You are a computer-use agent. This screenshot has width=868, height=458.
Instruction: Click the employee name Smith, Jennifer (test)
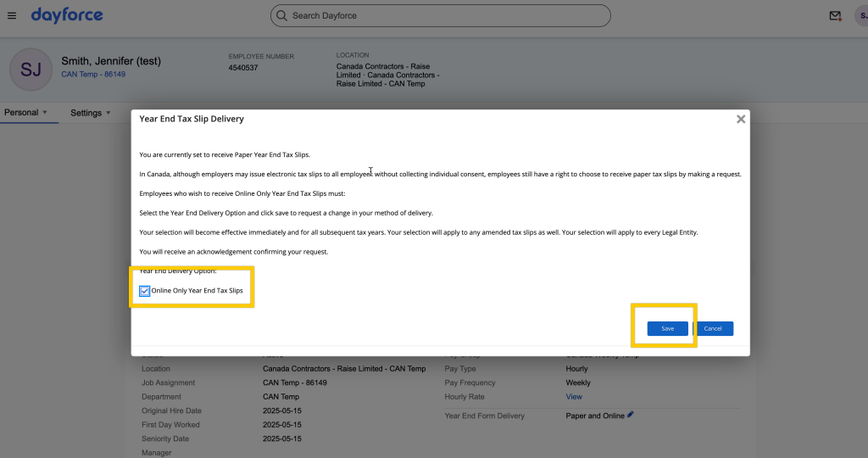click(x=111, y=61)
